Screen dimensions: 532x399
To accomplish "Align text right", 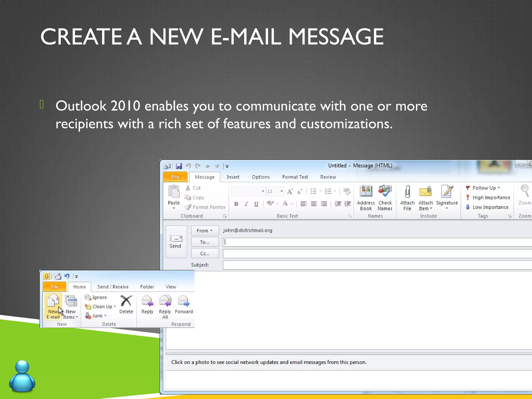I will point(324,204).
